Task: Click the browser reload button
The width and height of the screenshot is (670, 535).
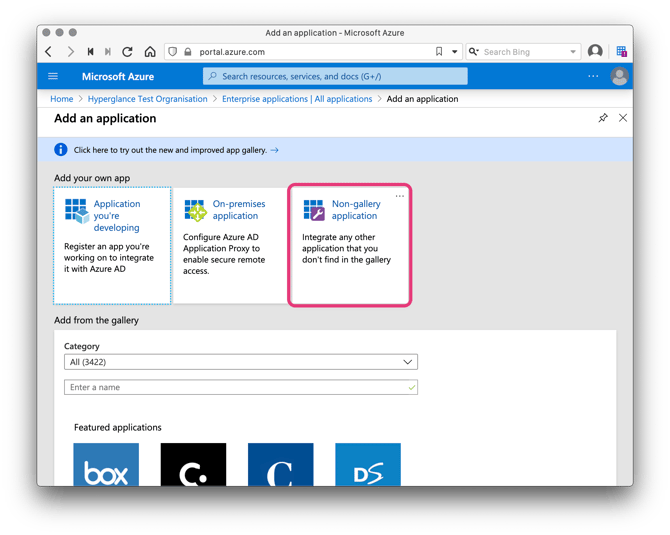Action: (127, 52)
